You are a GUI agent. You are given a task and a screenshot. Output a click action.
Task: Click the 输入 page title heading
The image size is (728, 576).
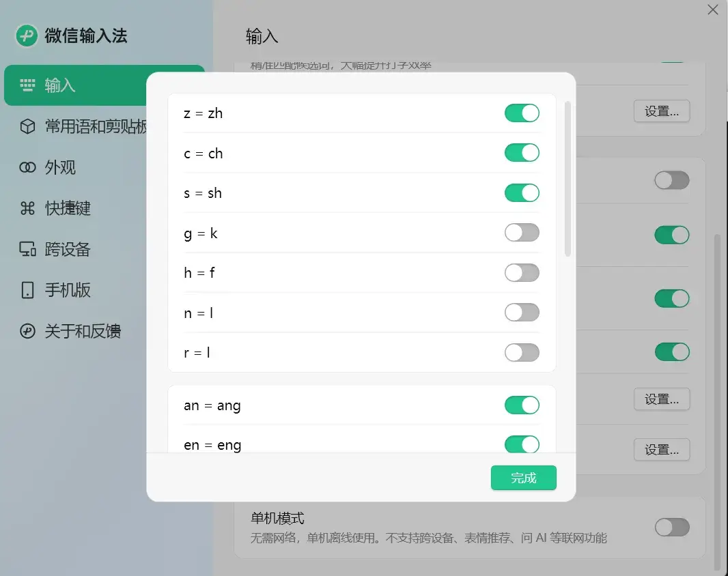[262, 36]
